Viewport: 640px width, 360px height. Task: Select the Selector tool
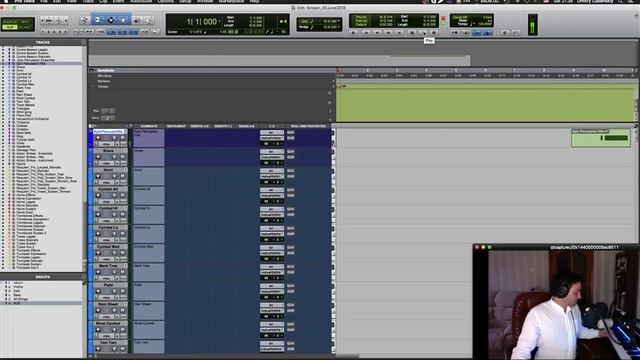[x=111, y=20]
